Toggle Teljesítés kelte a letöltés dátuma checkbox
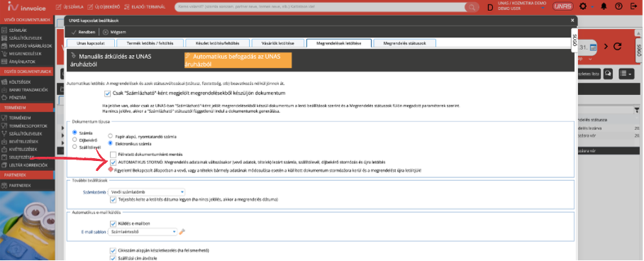Viewport: 644px width, 261px height. pyautogui.click(x=113, y=200)
